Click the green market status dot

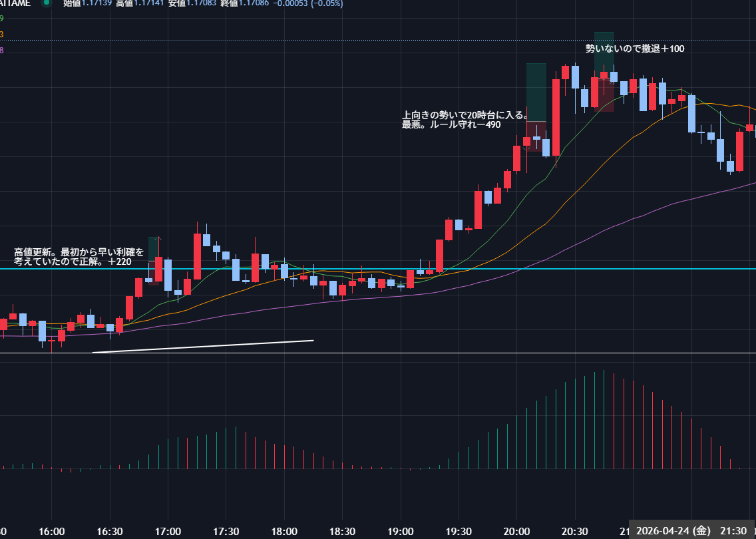46,3
